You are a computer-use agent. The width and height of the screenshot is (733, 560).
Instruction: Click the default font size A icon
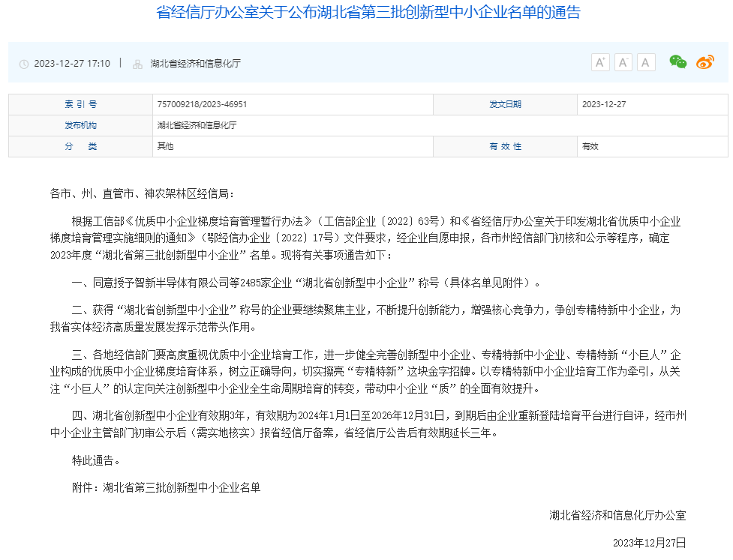tap(645, 62)
